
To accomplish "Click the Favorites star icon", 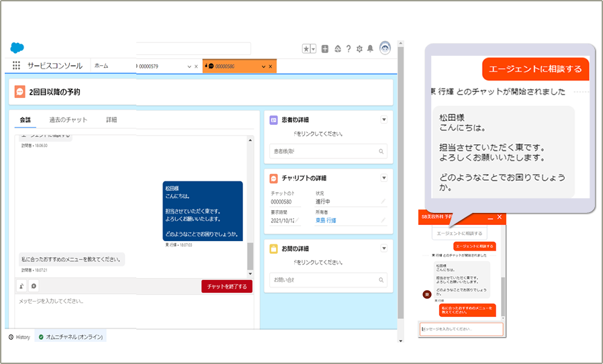I will 306,49.
